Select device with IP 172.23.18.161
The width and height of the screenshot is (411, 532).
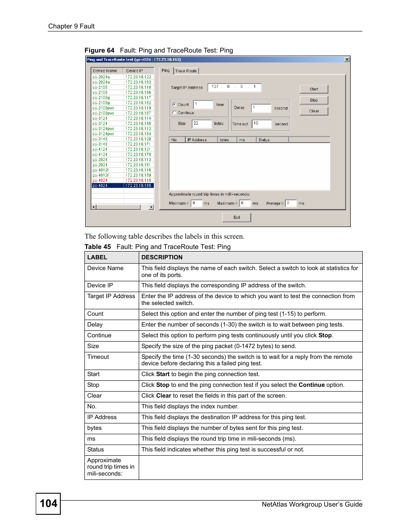click(139, 165)
